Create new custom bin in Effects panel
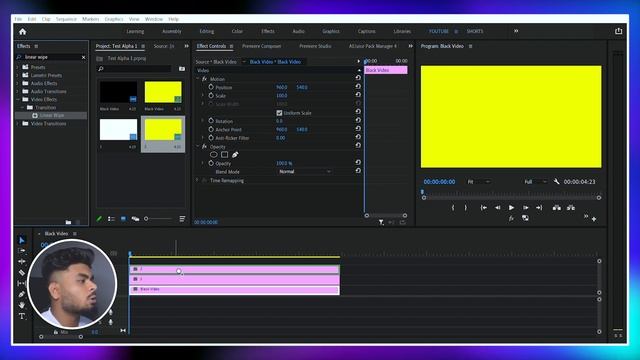Image resolution: width=640 pixels, height=360 pixels. click(x=68, y=222)
